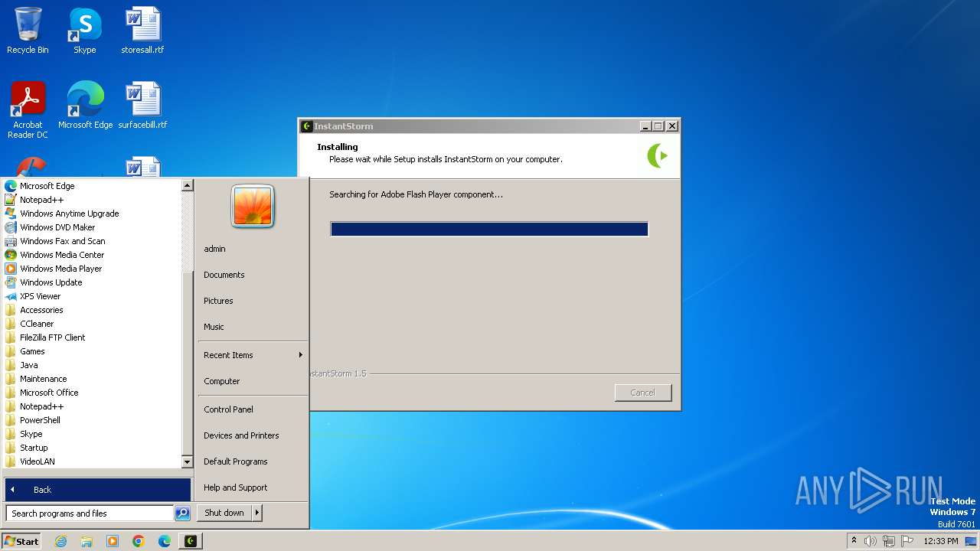Launch Windows DVD Maker
980x551 pixels.
click(x=92, y=227)
